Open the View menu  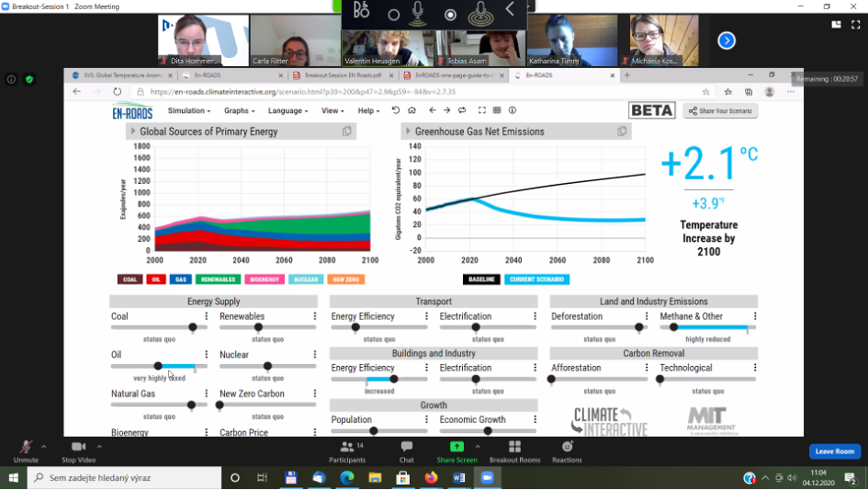tap(333, 111)
